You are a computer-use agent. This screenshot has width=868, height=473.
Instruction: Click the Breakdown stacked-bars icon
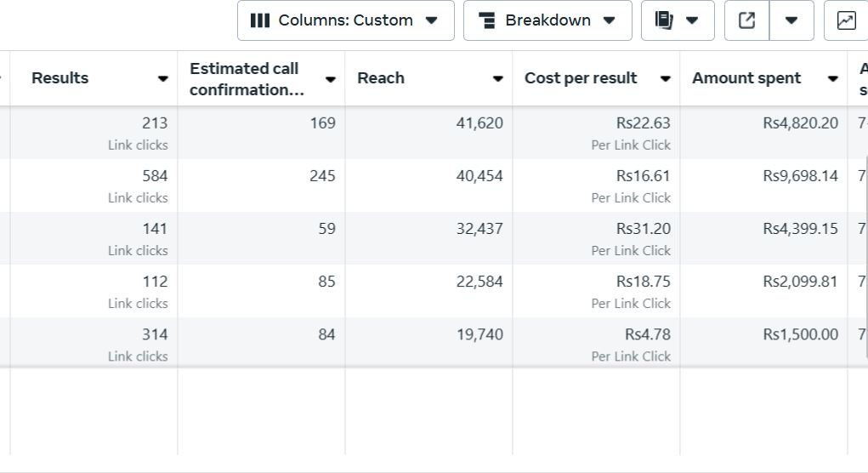[487, 20]
